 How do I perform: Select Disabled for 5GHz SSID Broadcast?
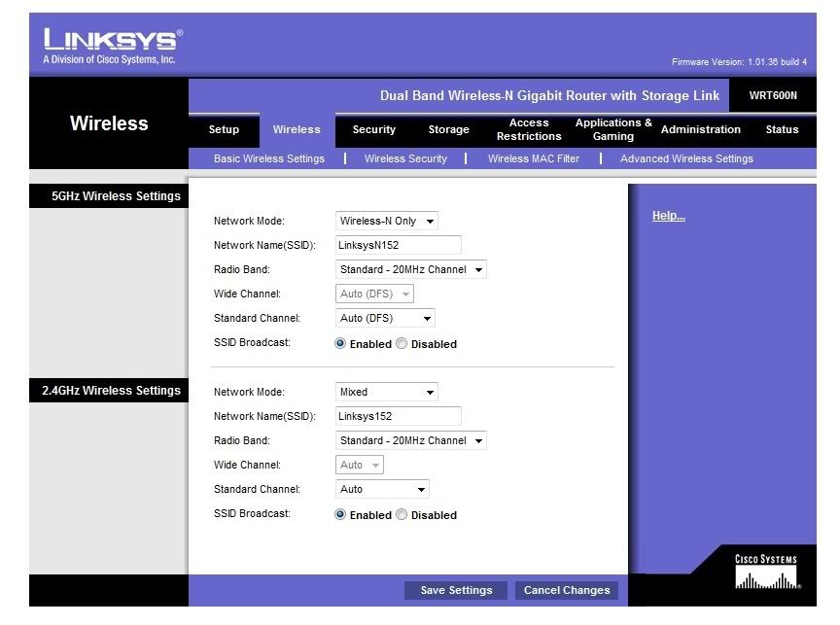(x=402, y=344)
